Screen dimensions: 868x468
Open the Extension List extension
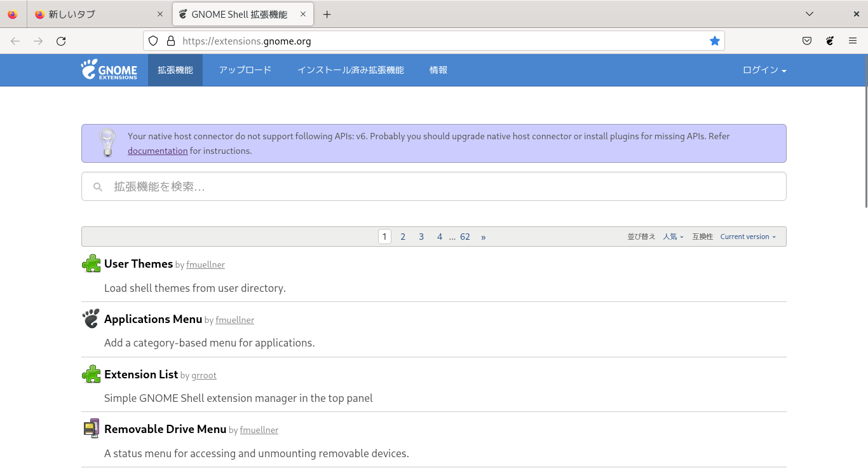point(141,374)
